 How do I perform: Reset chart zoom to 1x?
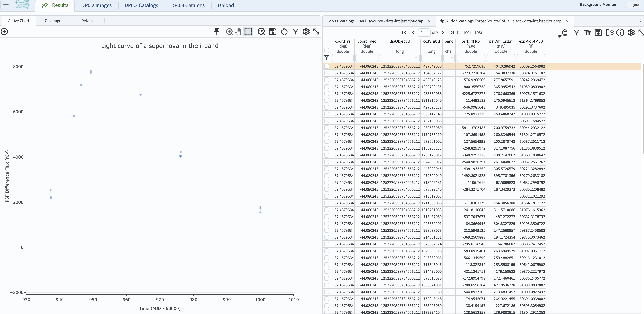point(261,31)
